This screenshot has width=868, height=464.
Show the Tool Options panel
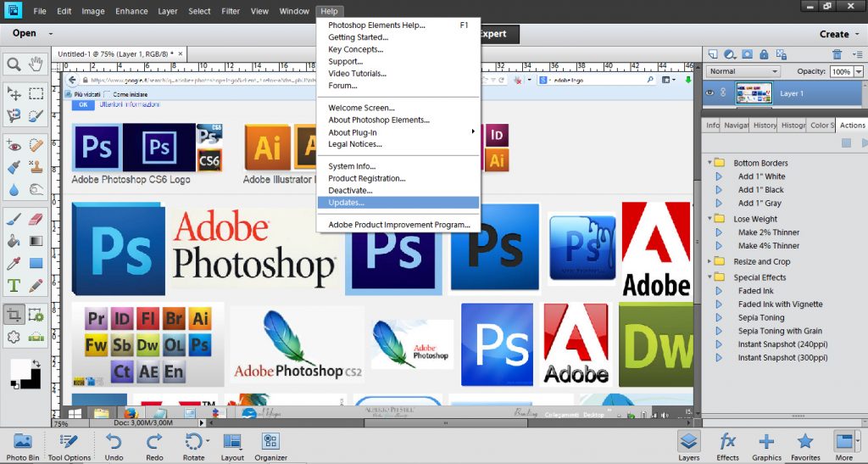pos(70,447)
